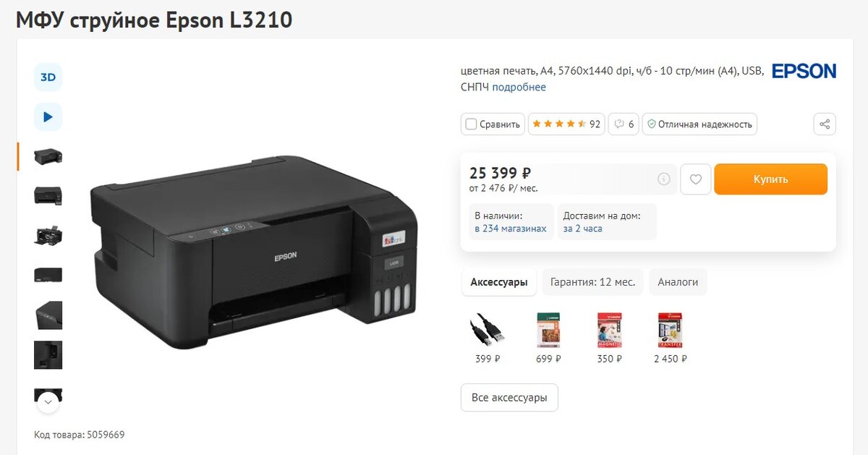The height and width of the screenshot is (455, 868).
Task: Follow the подробнее link
Action: coord(519,88)
